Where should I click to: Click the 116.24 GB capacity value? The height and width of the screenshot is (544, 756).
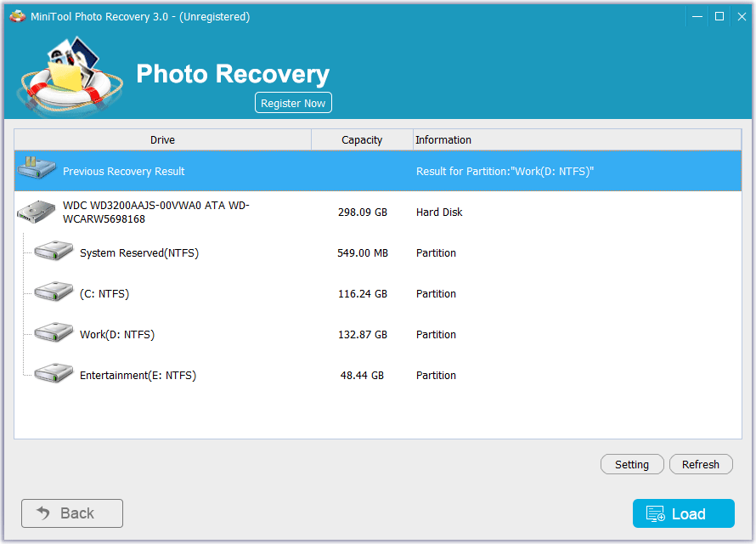click(363, 294)
